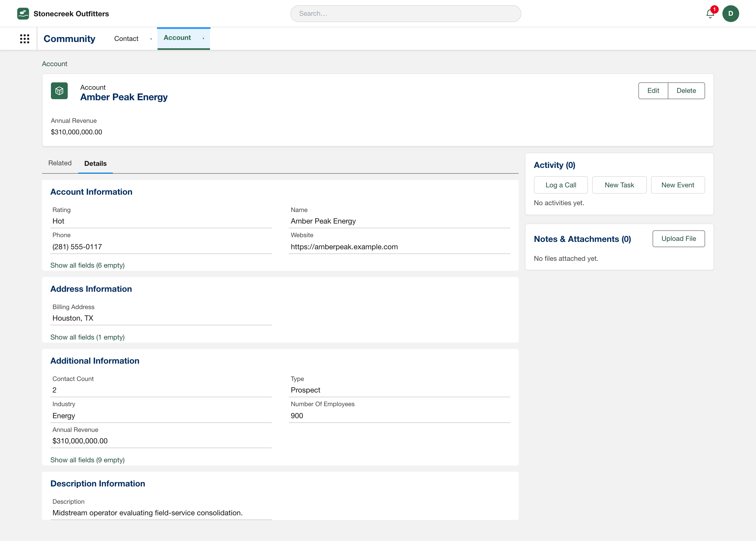The image size is (756, 541).
Task: Click the Address Information section heading
Action: (91, 289)
